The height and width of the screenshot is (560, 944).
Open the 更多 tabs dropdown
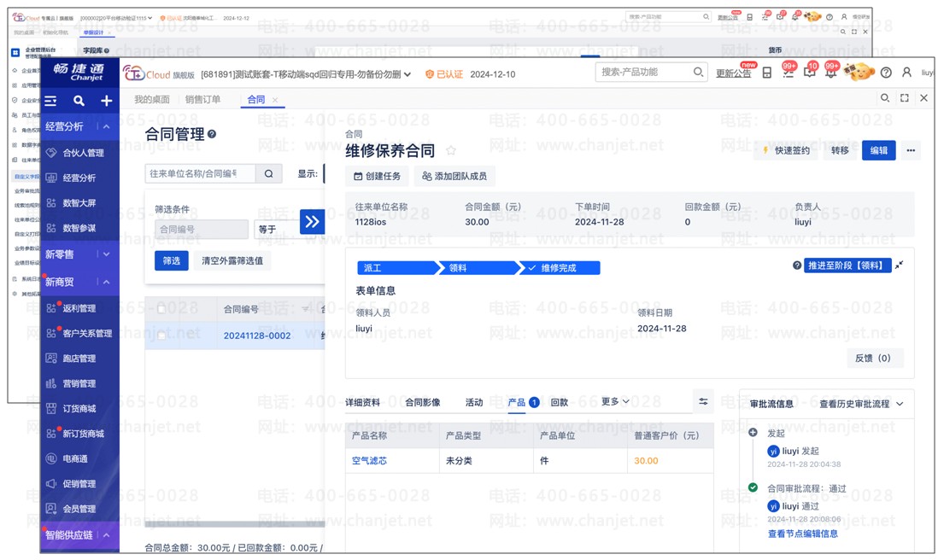[615, 402]
